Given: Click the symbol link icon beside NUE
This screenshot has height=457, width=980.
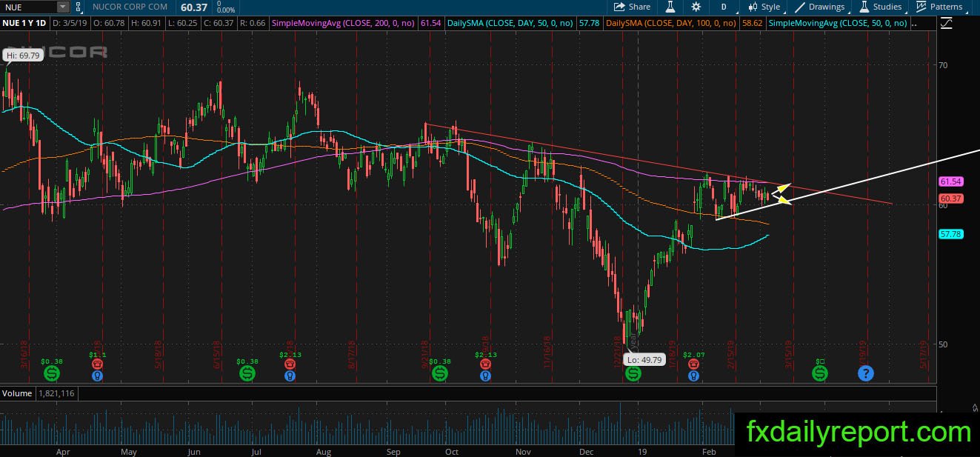Looking at the screenshot, I should (80, 7).
